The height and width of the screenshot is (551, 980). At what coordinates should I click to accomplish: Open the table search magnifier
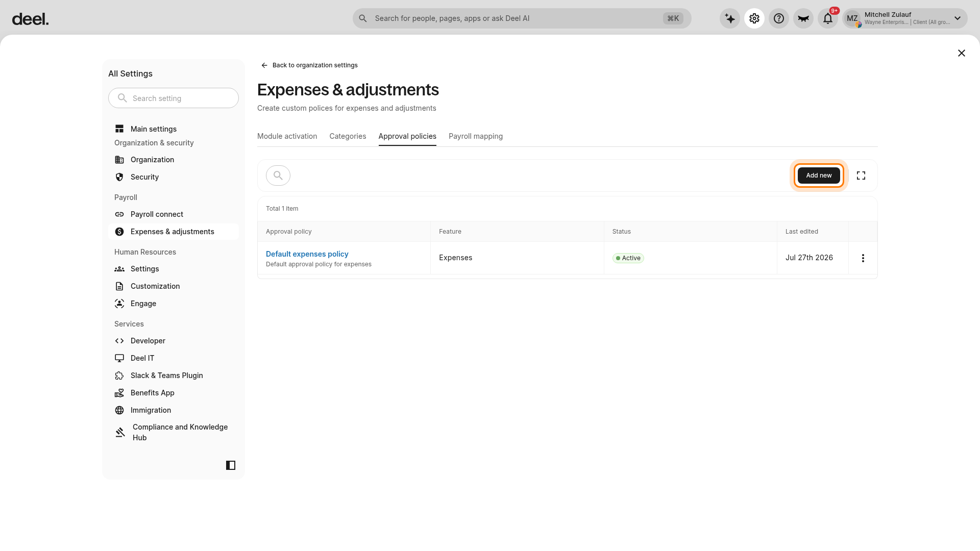click(x=278, y=176)
